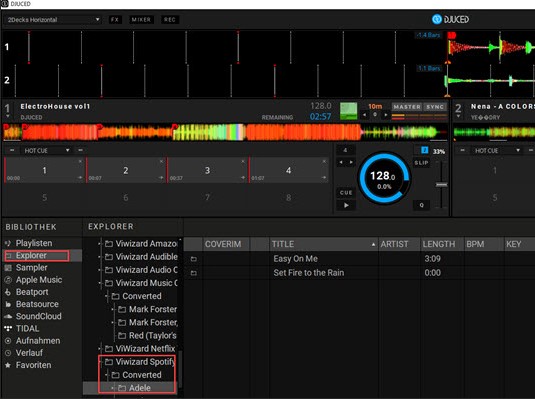Collapse the Viwizard Music folder
The width and height of the screenshot is (535, 399).
tap(99, 283)
